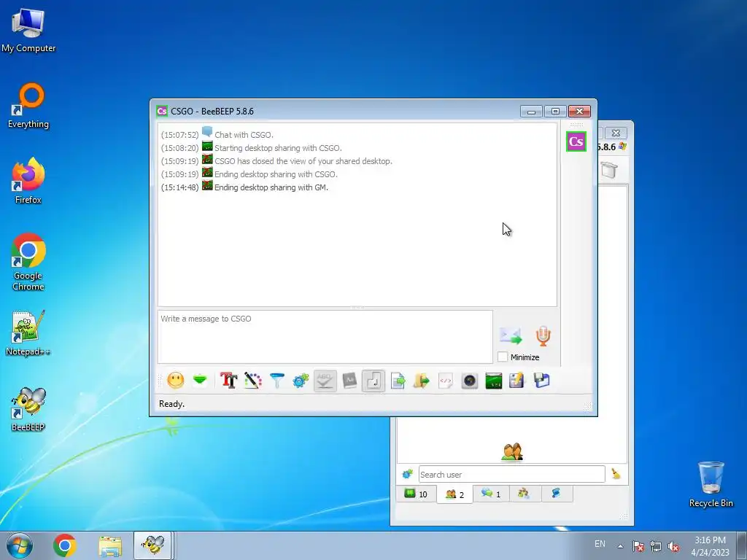Click the notepad with pencil toolbar icon

517,381
